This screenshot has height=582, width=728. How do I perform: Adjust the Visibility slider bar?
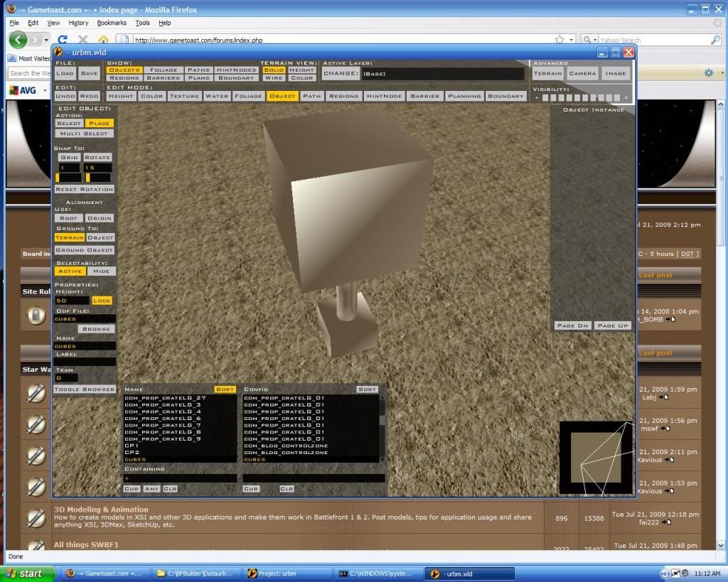click(x=582, y=98)
